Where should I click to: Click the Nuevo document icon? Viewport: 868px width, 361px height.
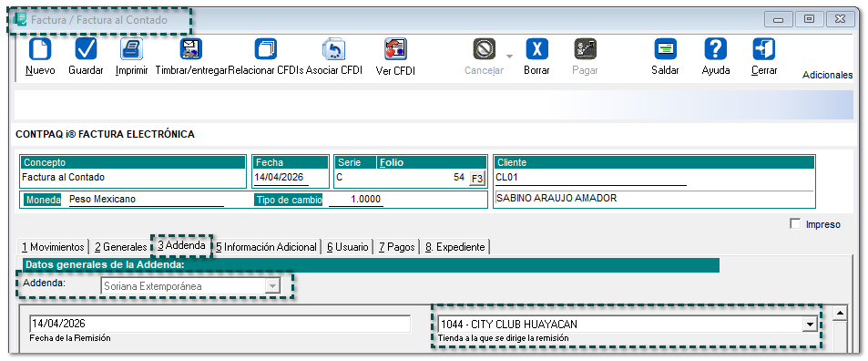coord(40,49)
